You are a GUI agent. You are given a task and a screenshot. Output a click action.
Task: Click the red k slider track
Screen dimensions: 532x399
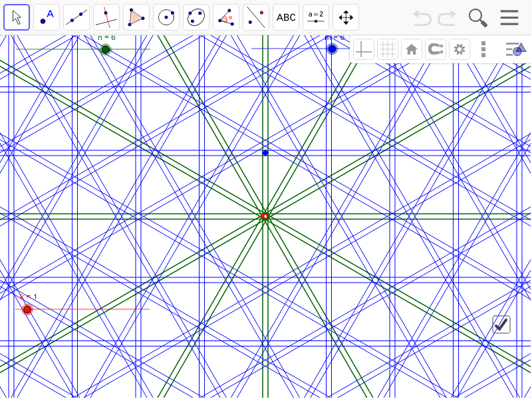tap(82, 309)
